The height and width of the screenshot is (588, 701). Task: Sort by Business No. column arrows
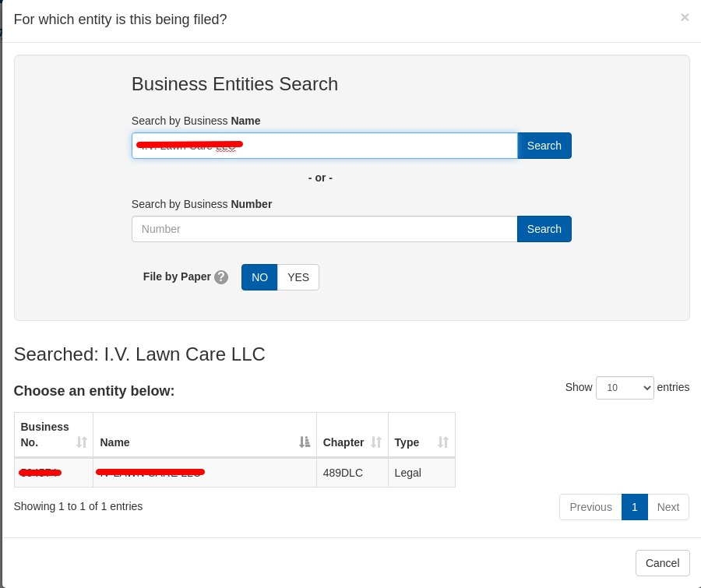click(x=82, y=442)
